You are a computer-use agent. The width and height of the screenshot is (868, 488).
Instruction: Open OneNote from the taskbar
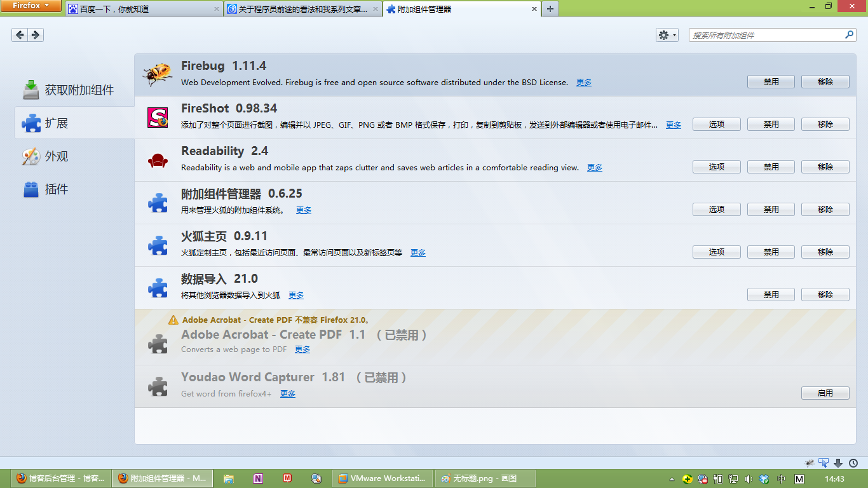coord(258,478)
